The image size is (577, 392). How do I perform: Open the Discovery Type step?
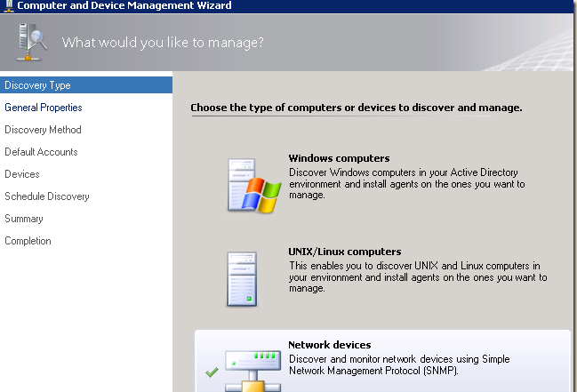click(86, 85)
